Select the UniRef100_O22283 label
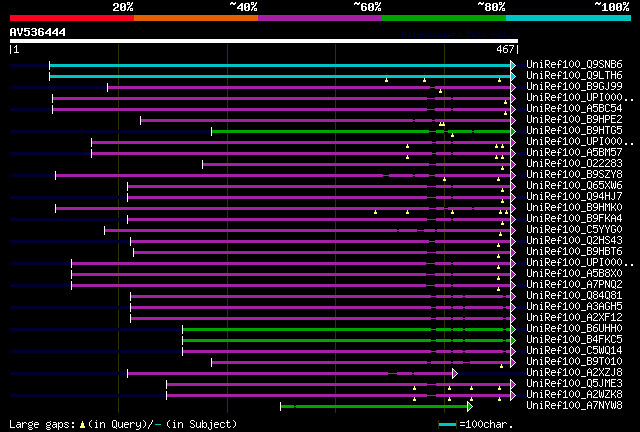This screenshot has height=432, width=640. 574,164
